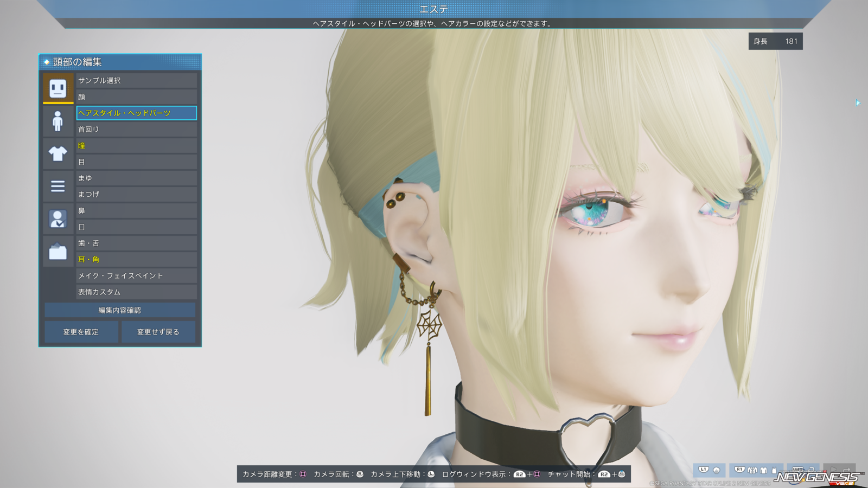Viewport: 868px width, 488px height.
Task: Open ヘアスタイル・ヘッドパーツ menu entry
Action: point(136,113)
